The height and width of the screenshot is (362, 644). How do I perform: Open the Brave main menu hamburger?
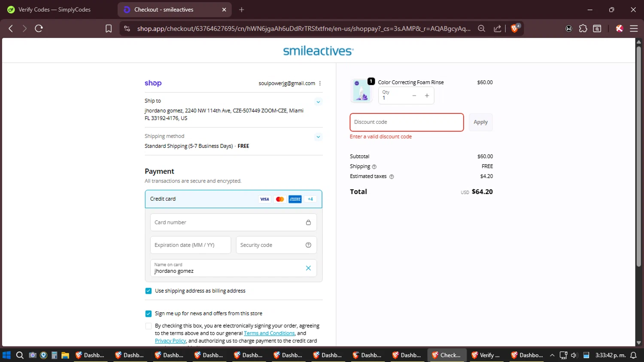(634, 28)
